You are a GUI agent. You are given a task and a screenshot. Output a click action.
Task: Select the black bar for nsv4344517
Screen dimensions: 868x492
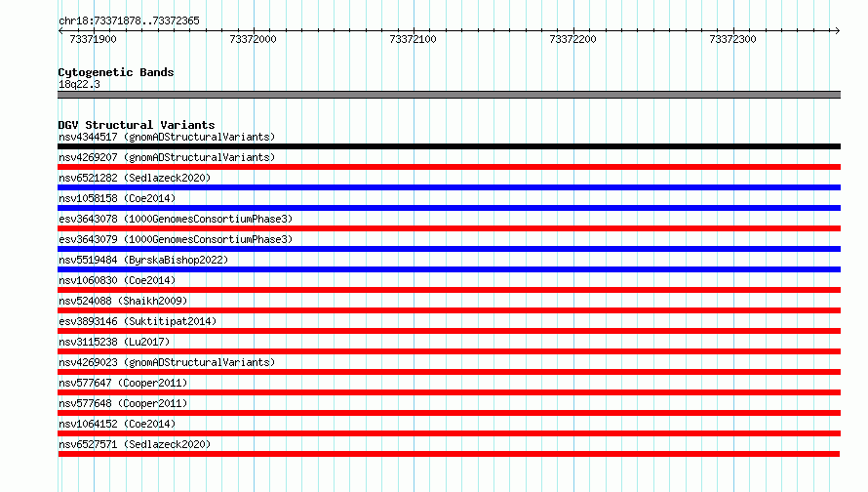pos(449,146)
